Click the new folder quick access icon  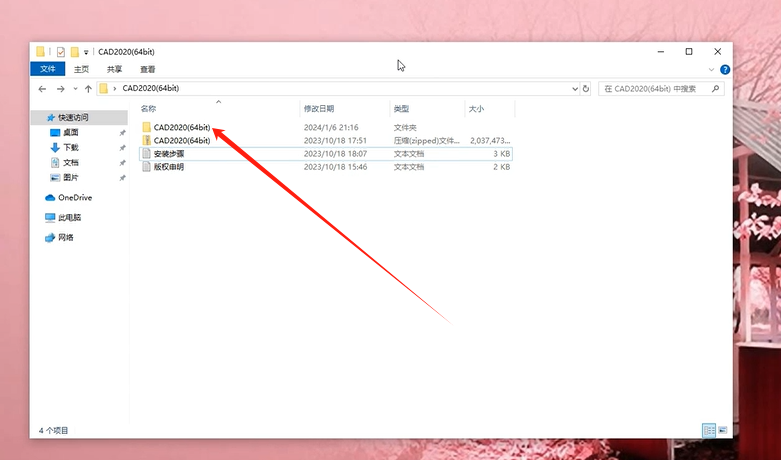coord(75,52)
